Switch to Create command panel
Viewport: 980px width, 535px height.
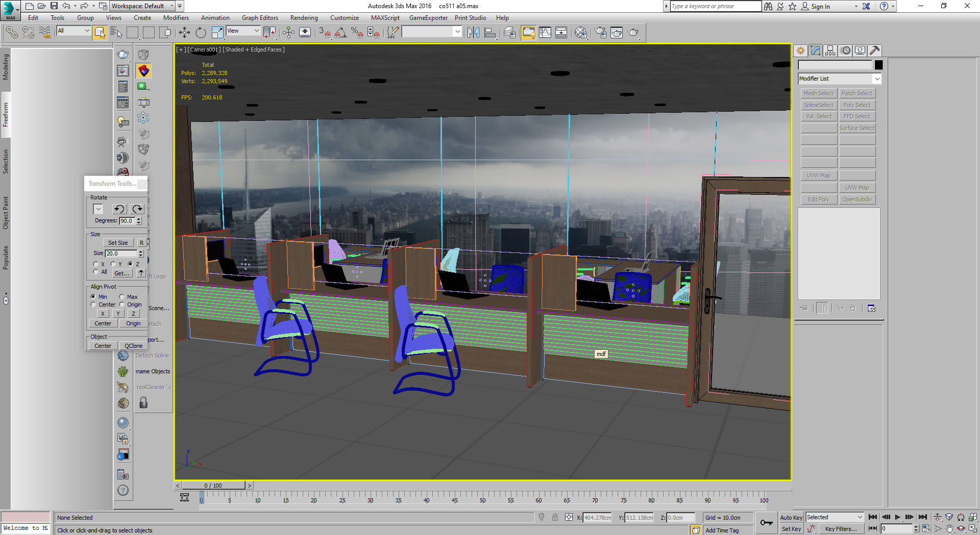pos(800,50)
